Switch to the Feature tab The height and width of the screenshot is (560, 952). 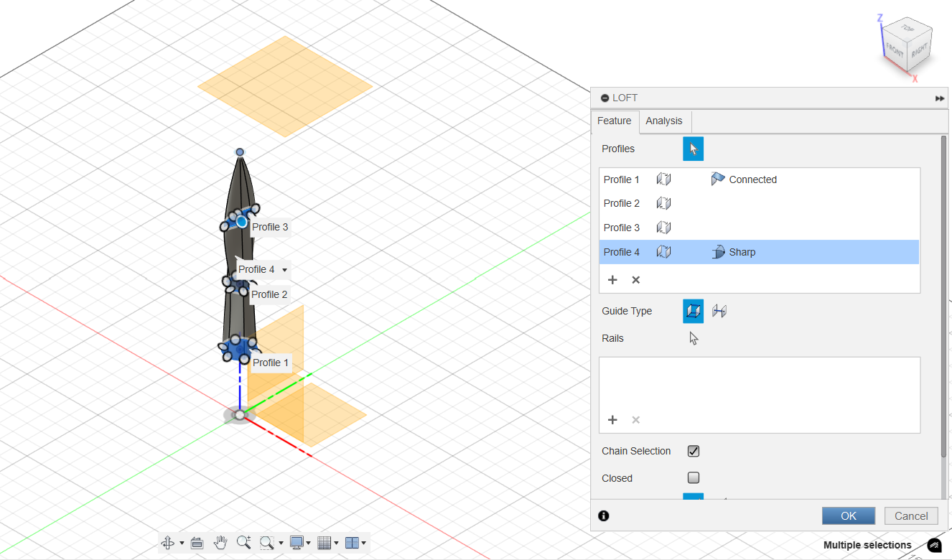(x=615, y=121)
